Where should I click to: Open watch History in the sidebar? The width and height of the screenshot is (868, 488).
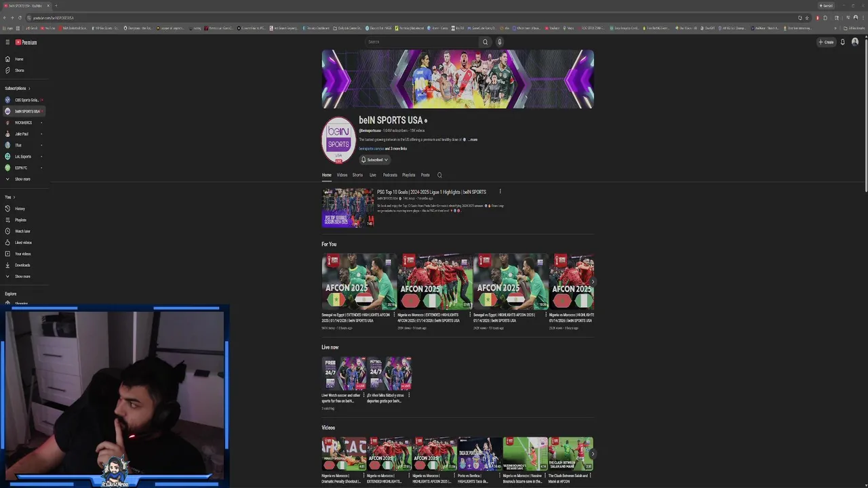(20, 209)
